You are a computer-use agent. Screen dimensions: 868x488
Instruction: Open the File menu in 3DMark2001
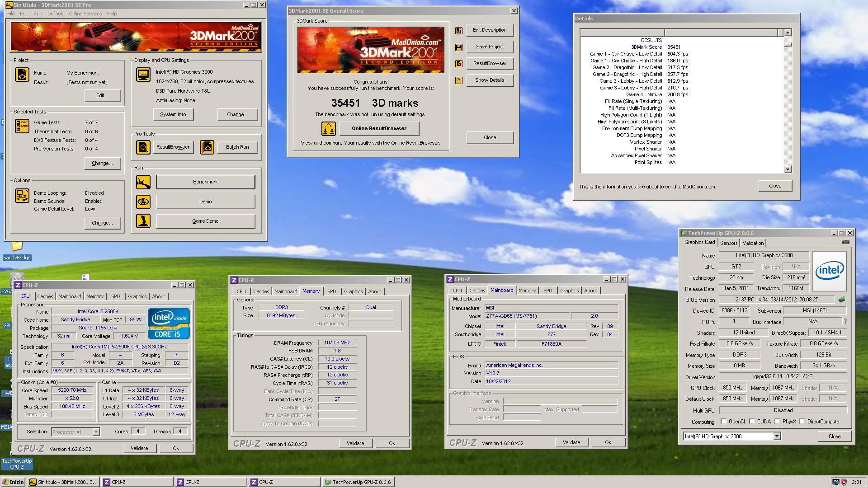[x=11, y=14]
